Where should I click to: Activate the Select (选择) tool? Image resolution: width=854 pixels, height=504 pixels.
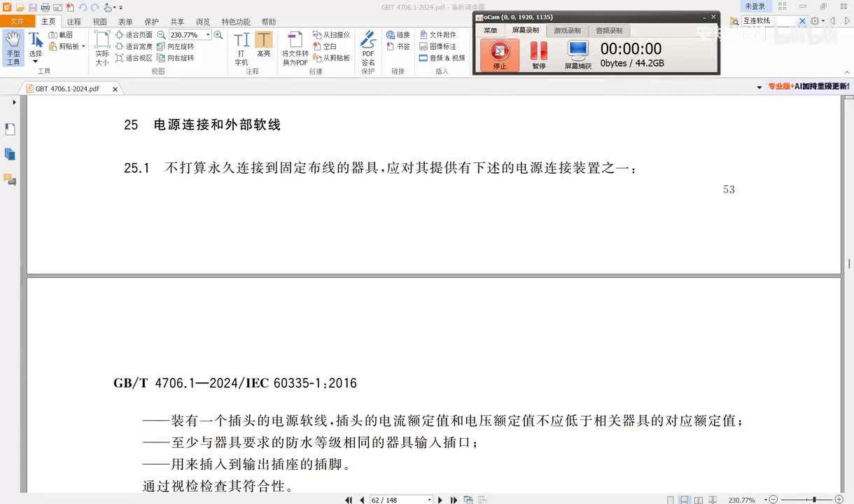(35, 48)
